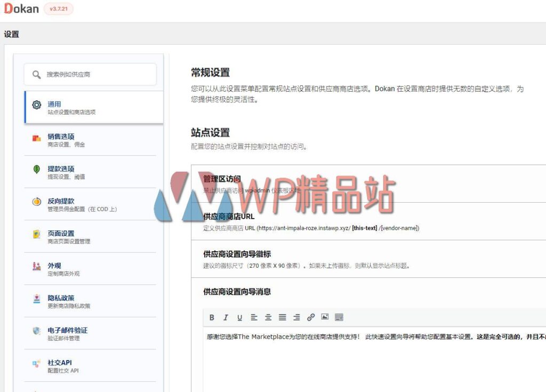
Task: Toggle bold formatting in the message editor
Action: 212,317
